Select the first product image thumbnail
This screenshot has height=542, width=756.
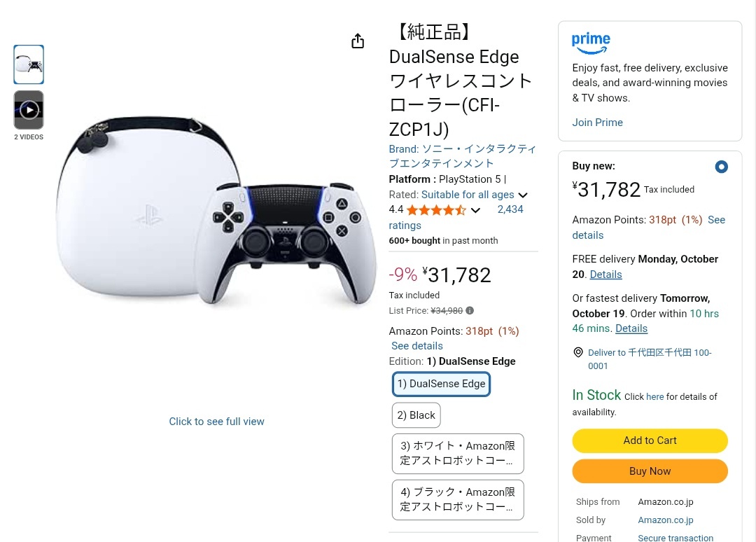coord(29,64)
